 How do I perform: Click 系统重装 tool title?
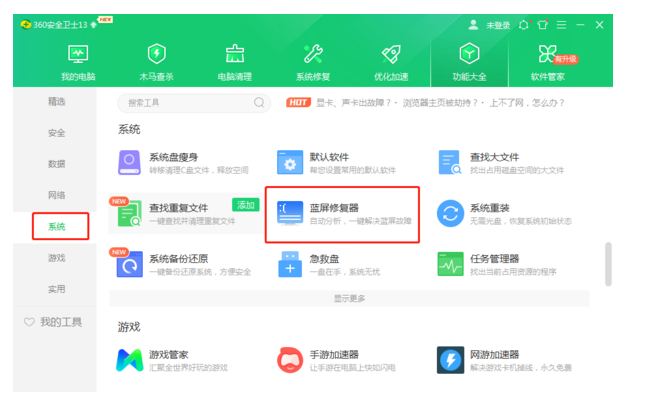(490, 208)
